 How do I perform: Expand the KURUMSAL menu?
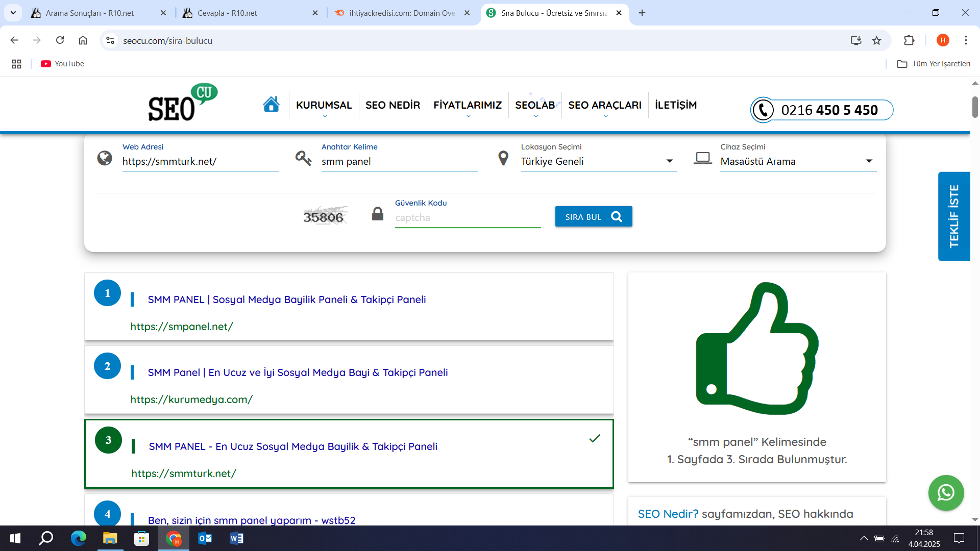point(324,106)
